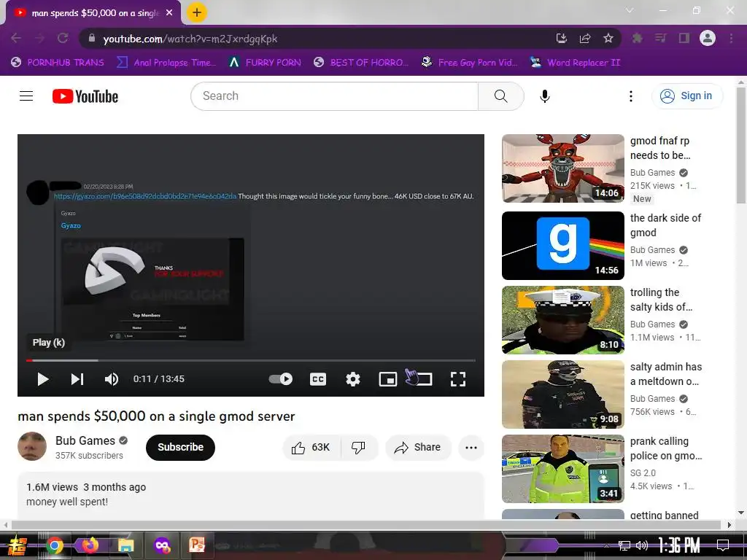Toggle the autoplay switch
The height and width of the screenshot is (560, 747).
click(x=281, y=379)
